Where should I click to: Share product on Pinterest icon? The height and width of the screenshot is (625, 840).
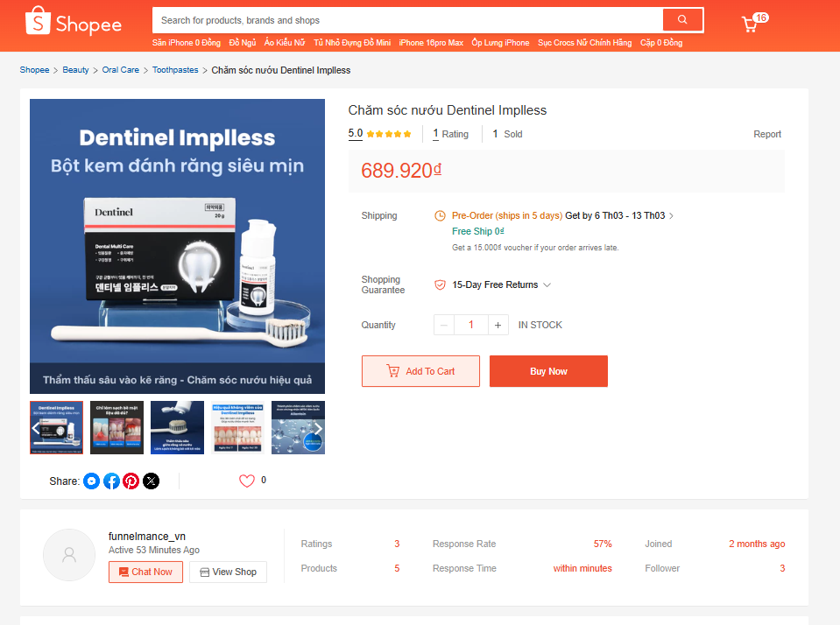pyautogui.click(x=131, y=481)
